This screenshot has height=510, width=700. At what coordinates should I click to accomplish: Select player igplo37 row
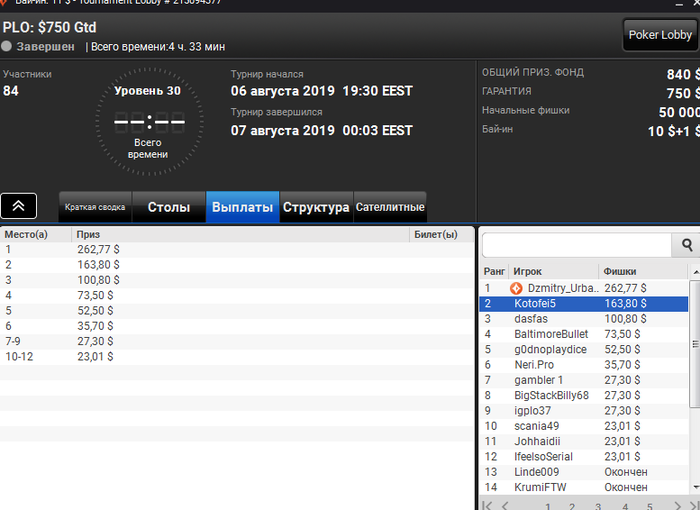(x=584, y=411)
